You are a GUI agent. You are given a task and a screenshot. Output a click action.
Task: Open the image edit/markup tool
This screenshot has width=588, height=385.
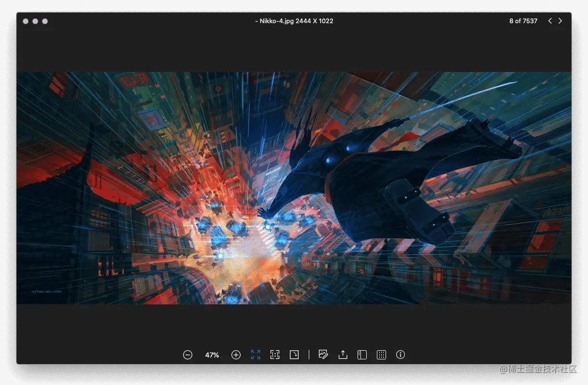coord(323,355)
